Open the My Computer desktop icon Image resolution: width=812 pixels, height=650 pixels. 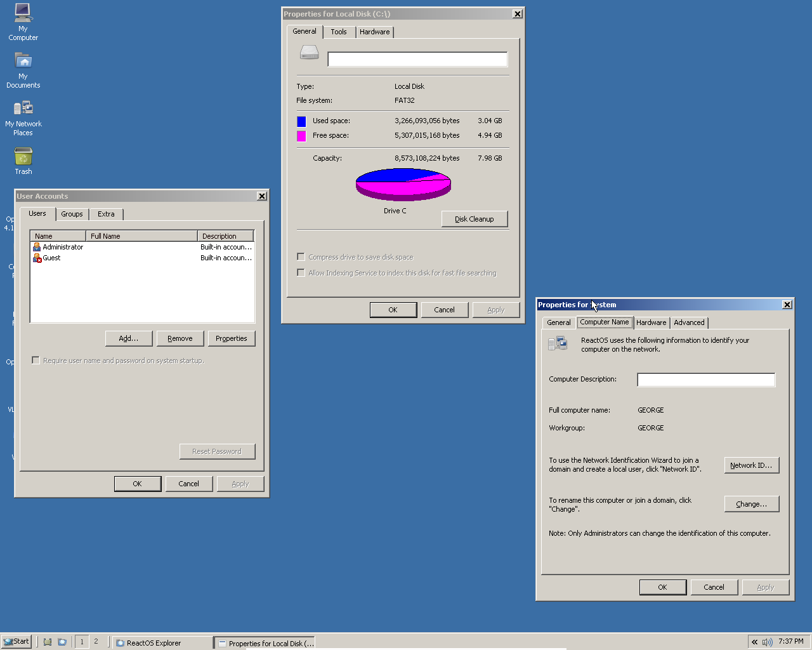coord(23,22)
